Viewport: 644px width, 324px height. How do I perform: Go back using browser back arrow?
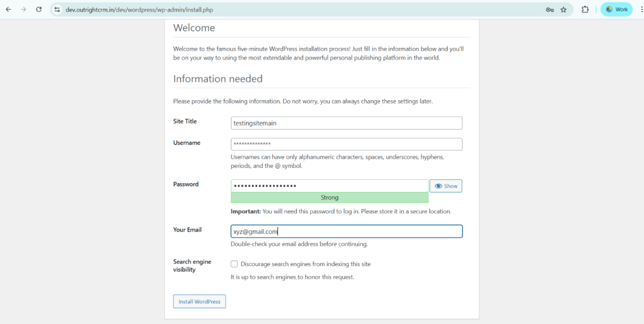pos(8,9)
